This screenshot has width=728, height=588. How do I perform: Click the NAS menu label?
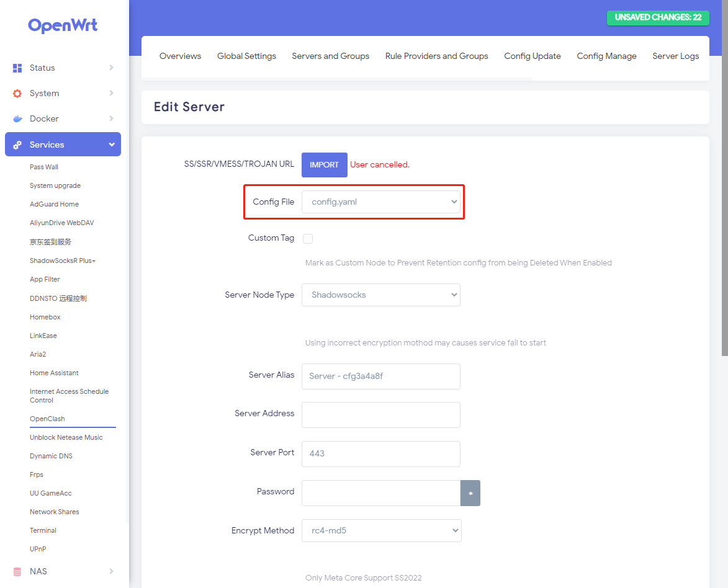coord(38,571)
